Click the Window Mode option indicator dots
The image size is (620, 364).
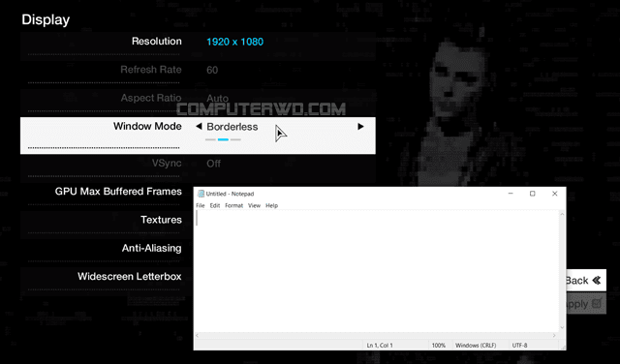[x=223, y=139]
